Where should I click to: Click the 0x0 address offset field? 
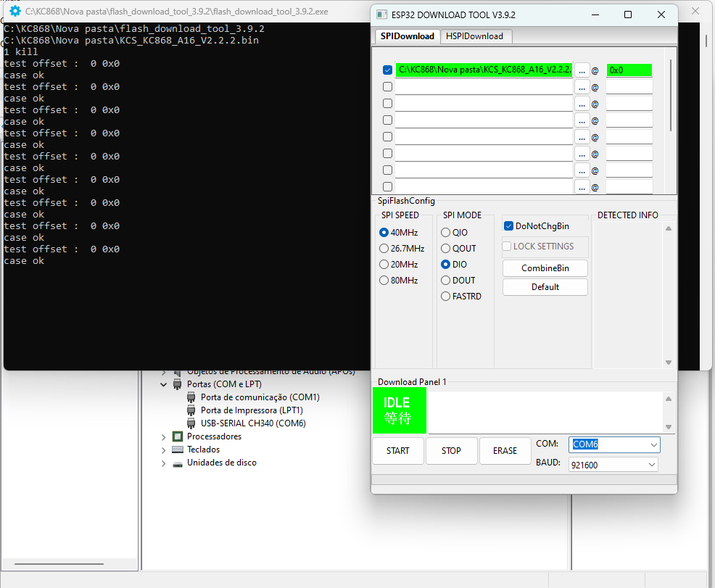point(629,70)
